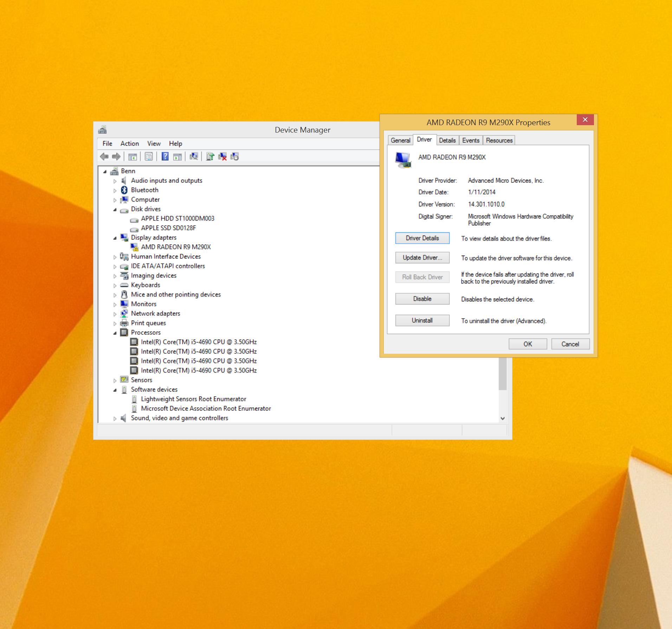Viewport: 672px width, 629px height.
Task: Expand the Network adapters node
Action: tap(115, 314)
